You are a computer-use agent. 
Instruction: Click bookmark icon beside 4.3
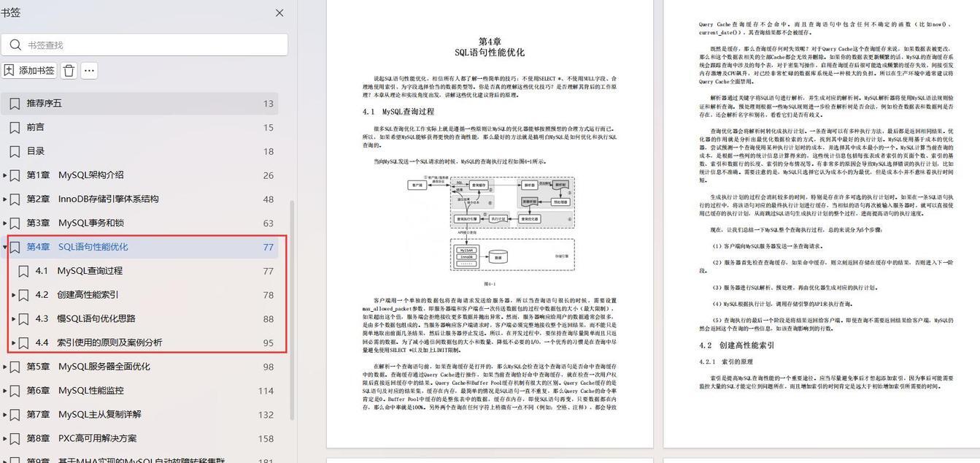pos(24,319)
